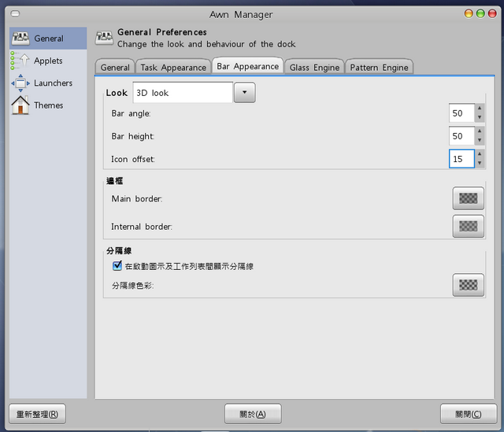The image size is (504, 432).
Task: Click the Applets label in sidebar
Action: click(x=48, y=61)
